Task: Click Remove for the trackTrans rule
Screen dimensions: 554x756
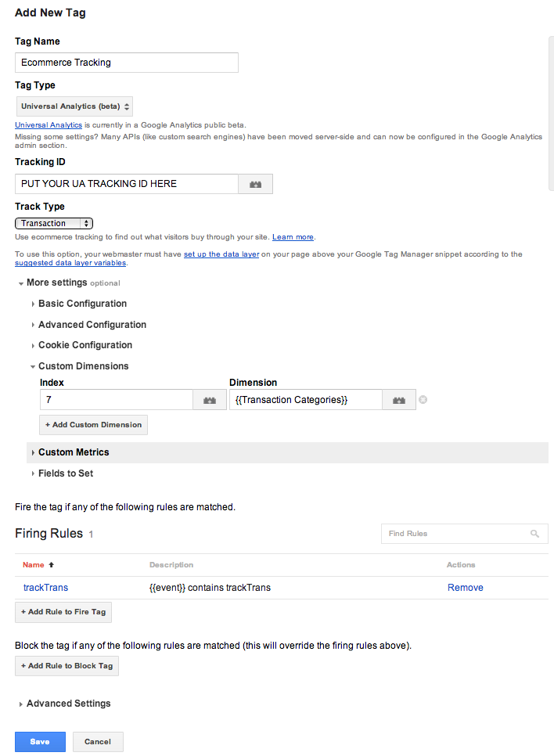Action: pyautogui.click(x=466, y=588)
